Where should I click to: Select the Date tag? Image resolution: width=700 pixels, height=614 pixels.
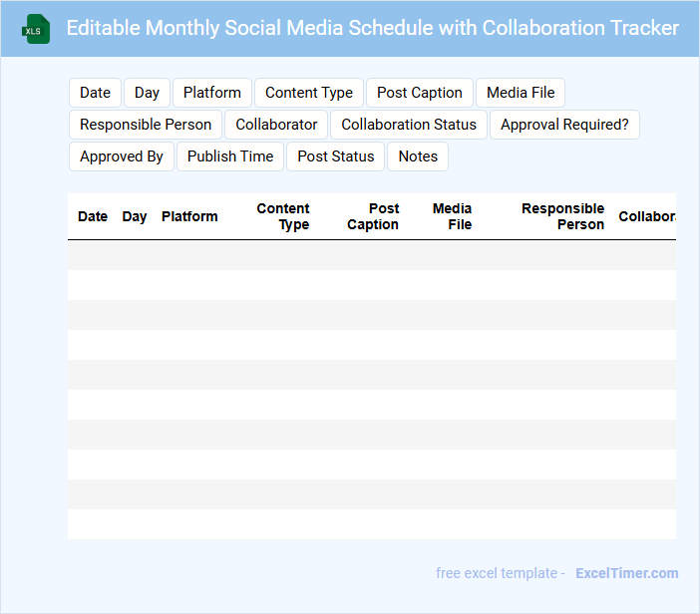click(95, 93)
